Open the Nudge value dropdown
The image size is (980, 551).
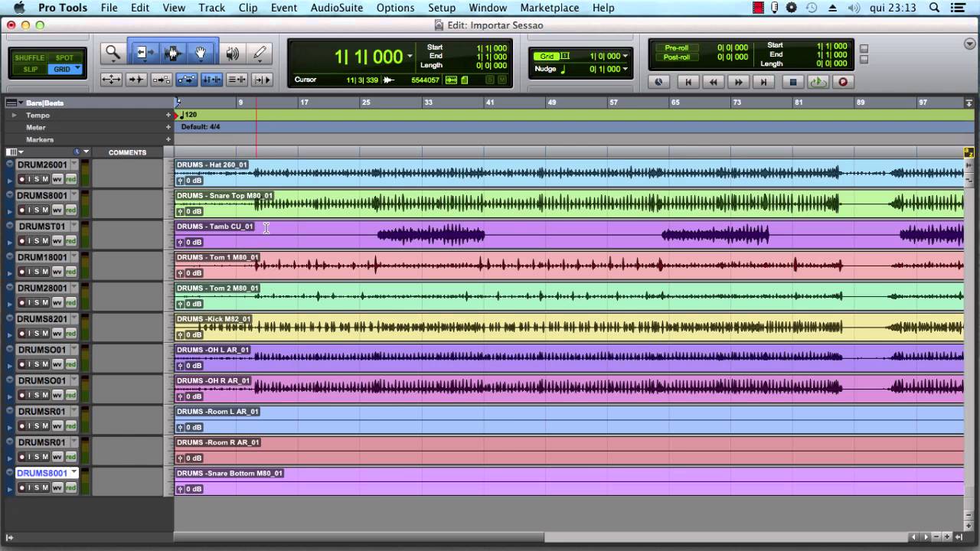pyautogui.click(x=626, y=70)
